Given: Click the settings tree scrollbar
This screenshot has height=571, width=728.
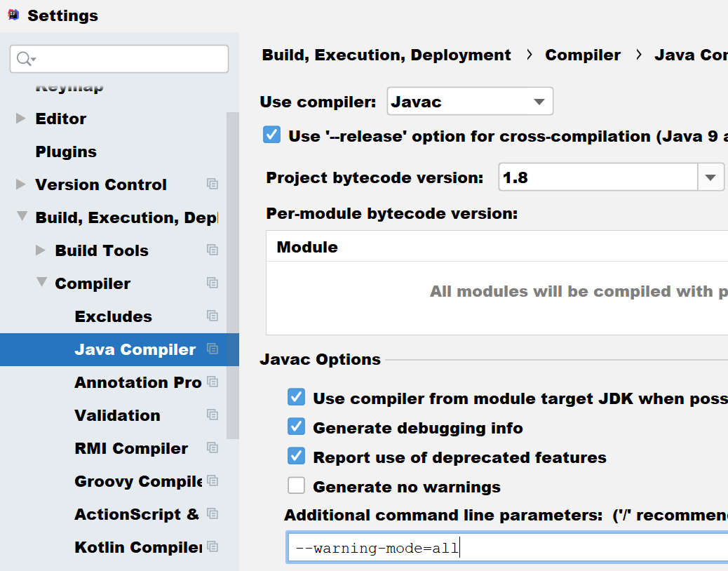Looking at the screenshot, I should coord(233,275).
